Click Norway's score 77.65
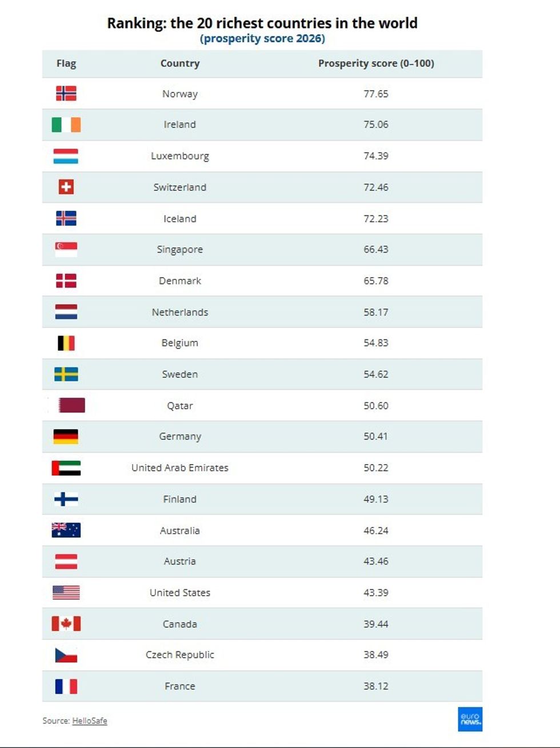 coord(376,94)
